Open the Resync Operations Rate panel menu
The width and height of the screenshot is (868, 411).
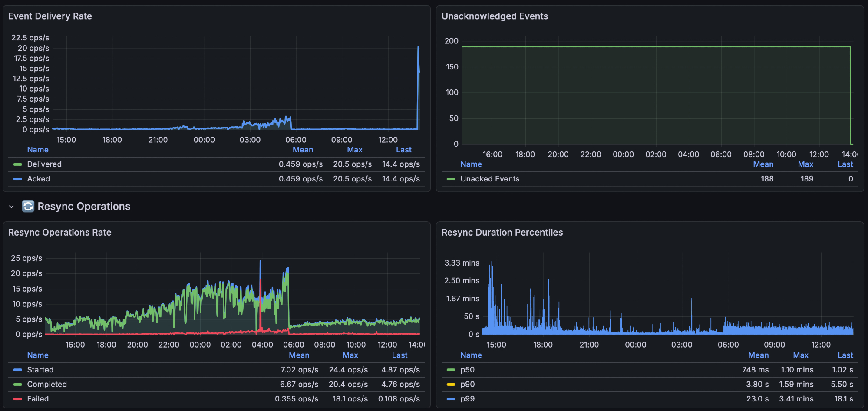(x=59, y=233)
